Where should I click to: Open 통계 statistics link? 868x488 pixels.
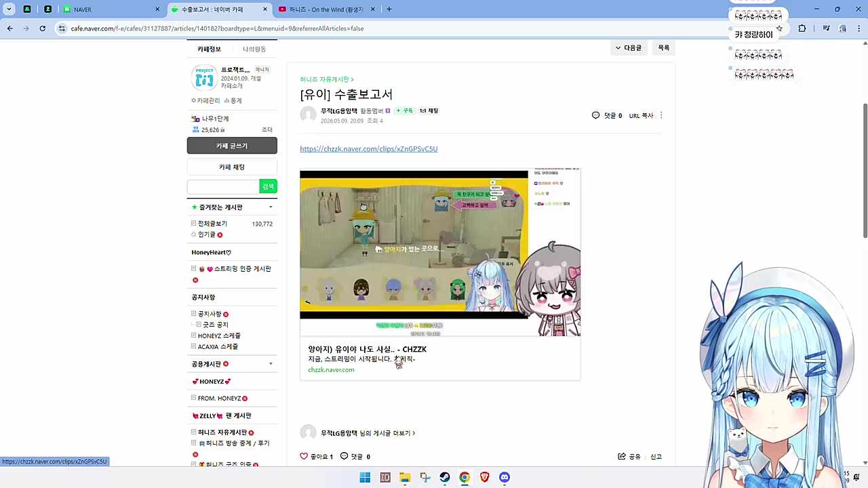coord(233,100)
